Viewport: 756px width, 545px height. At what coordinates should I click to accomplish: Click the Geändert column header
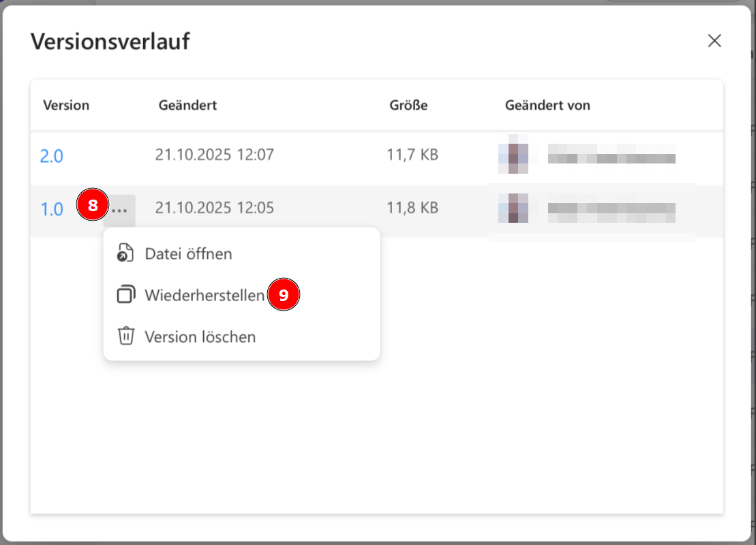(x=187, y=106)
